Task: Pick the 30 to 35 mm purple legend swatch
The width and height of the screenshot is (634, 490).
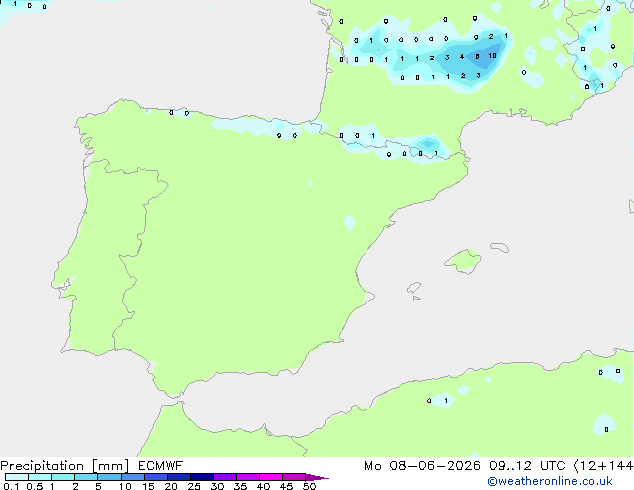Action: point(225,477)
